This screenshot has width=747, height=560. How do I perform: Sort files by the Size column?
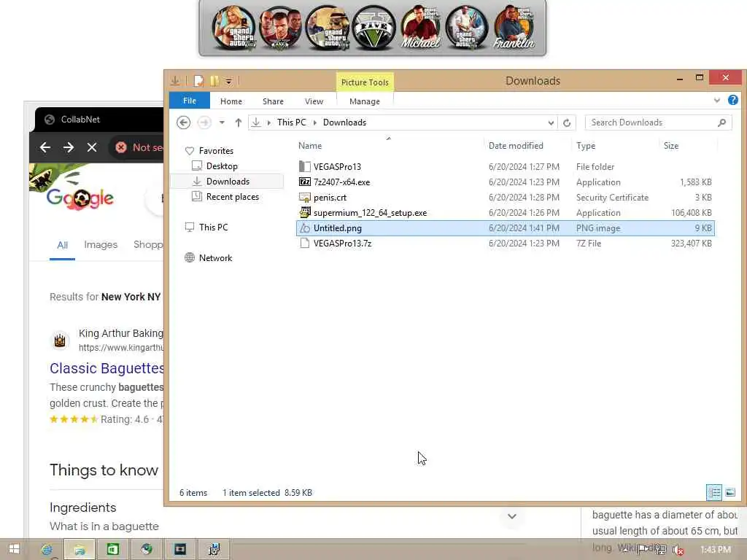click(x=671, y=146)
